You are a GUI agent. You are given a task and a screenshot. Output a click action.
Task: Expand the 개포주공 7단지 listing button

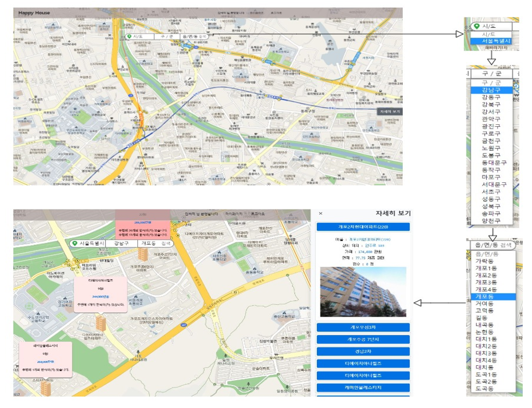[363, 339]
